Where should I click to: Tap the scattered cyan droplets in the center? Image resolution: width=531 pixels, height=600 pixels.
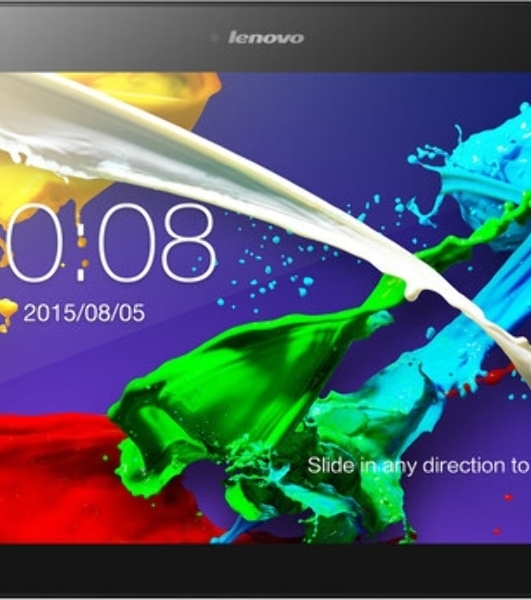tap(275, 260)
